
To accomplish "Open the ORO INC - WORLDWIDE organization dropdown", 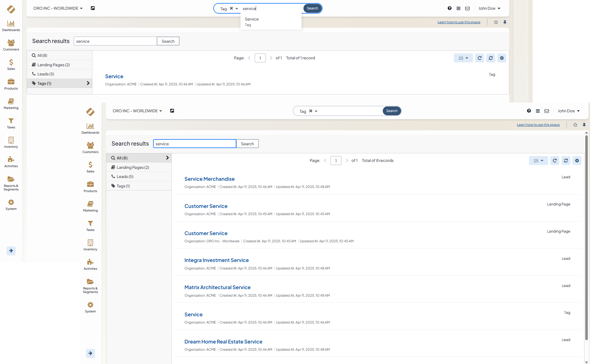I will [137, 111].
